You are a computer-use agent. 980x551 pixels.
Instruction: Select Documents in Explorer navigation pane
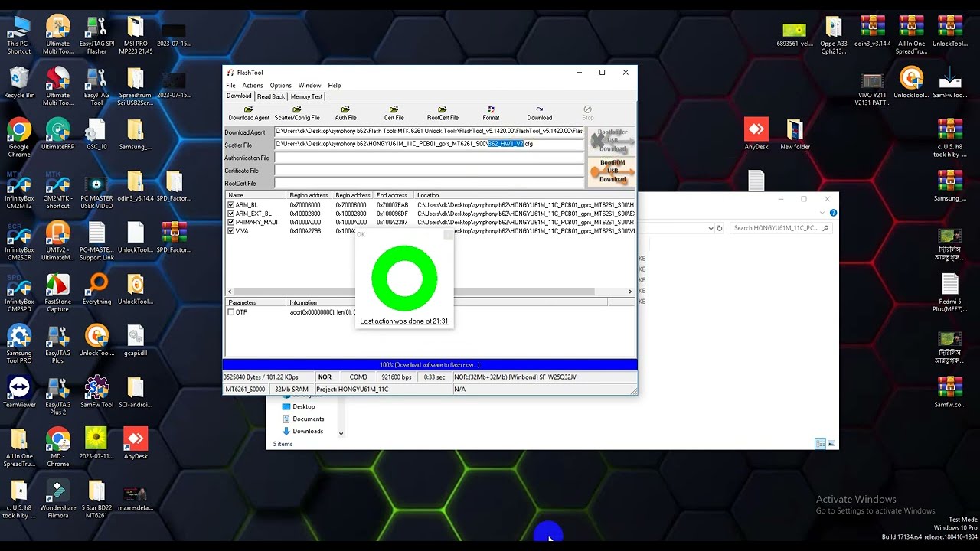[x=302, y=419]
